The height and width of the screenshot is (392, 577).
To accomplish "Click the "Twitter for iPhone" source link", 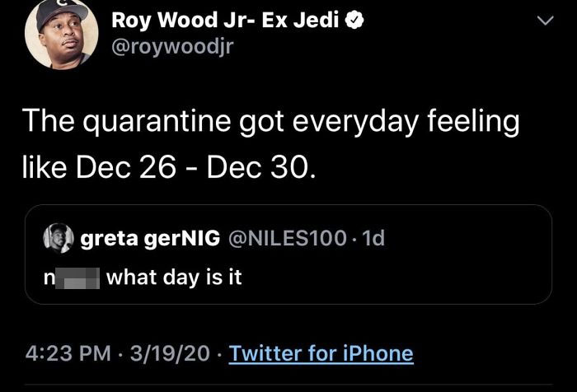I will click(321, 353).
